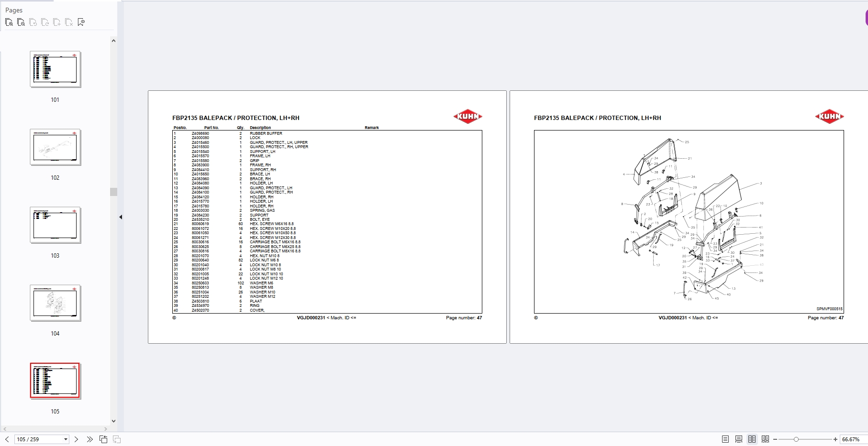The width and height of the screenshot is (868, 446).
Task: Collapse the Pages side panel
Action: pos(121,217)
